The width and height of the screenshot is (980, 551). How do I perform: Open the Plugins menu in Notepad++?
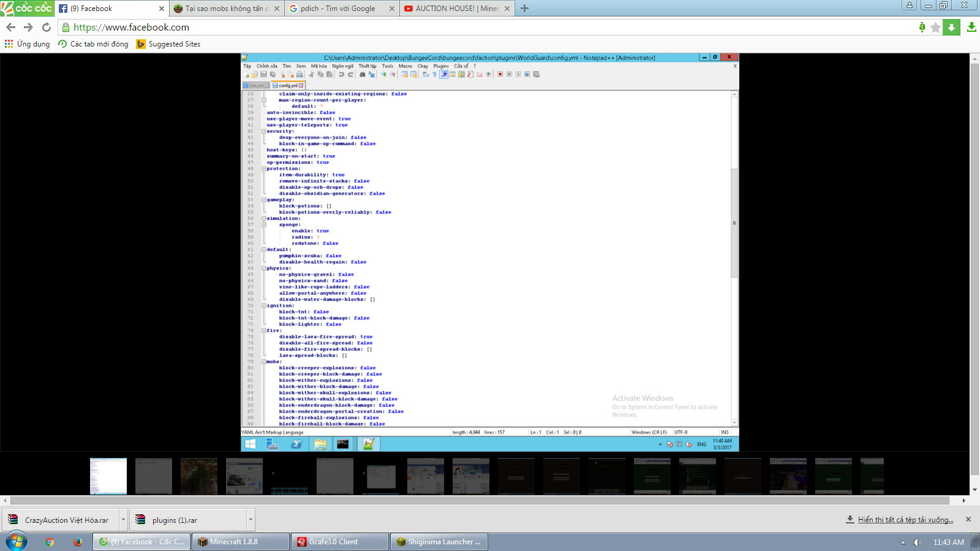tap(441, 66)
